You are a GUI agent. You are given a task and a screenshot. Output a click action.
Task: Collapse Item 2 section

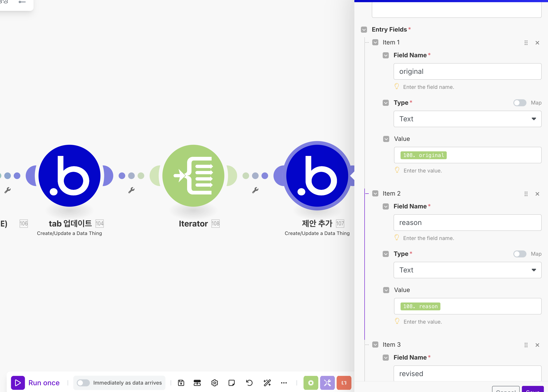coord(375,194)
